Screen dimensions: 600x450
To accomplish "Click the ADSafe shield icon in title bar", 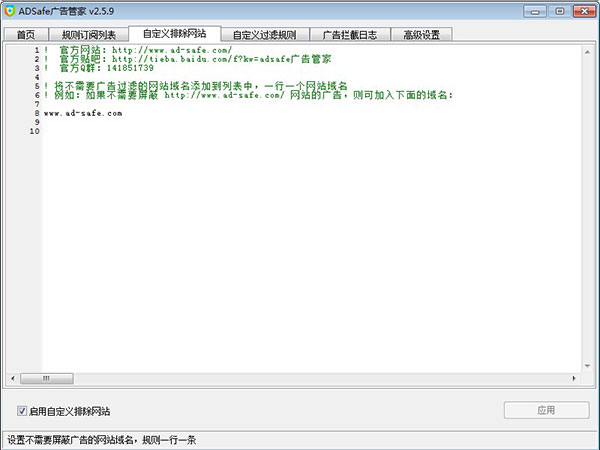I will (11, 10).
